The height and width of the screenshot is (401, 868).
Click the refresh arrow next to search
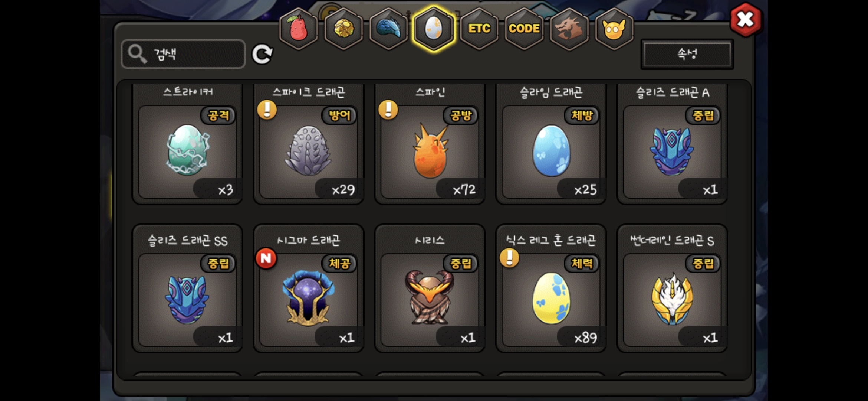coord(262,54)
